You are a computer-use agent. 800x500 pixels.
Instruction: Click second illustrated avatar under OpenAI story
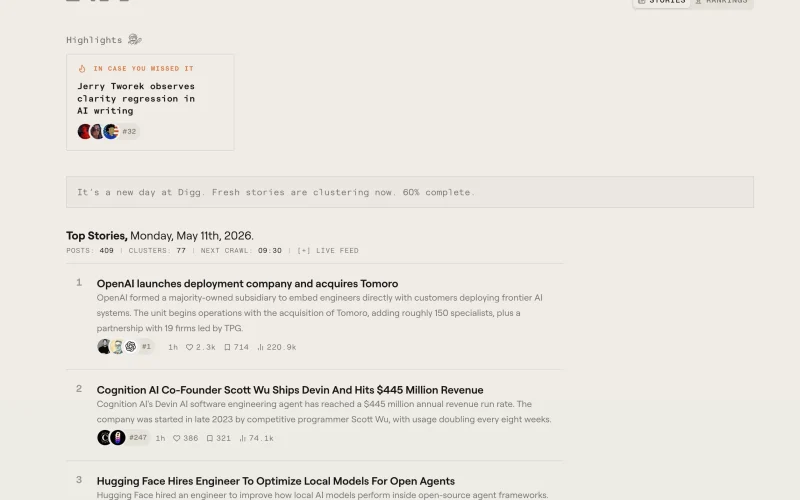[x=117, y=346]
